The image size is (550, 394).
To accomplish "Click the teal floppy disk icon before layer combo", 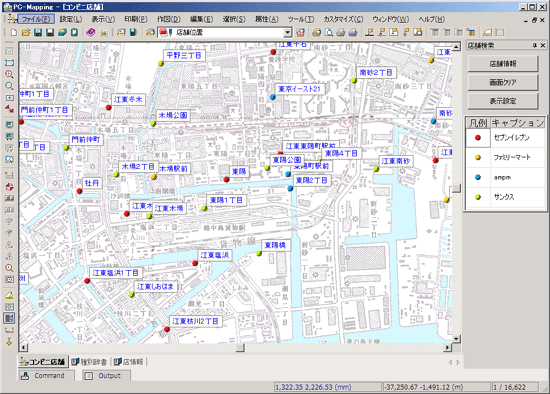I will click(133, 33).
